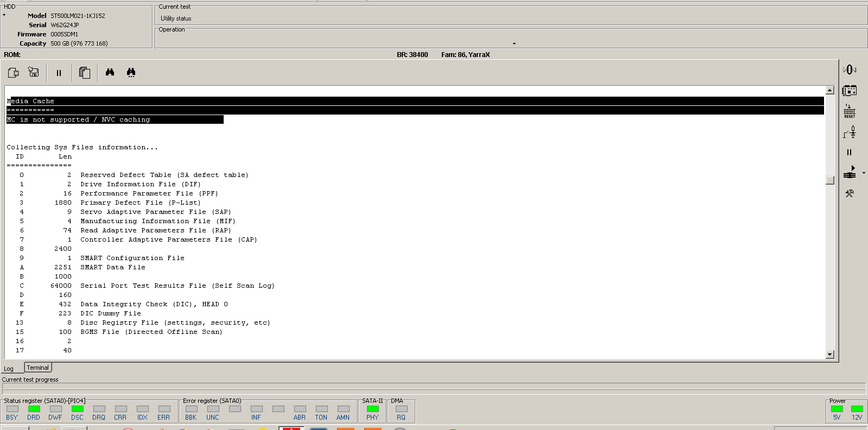
Task: Click the head arrow icon in right sidebar
Action: (850, 173)
